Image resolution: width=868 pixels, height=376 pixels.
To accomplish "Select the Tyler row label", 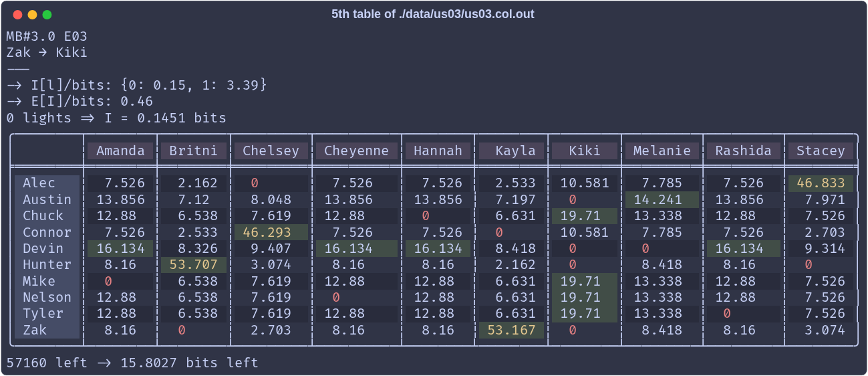I will [x=47, y=314].
